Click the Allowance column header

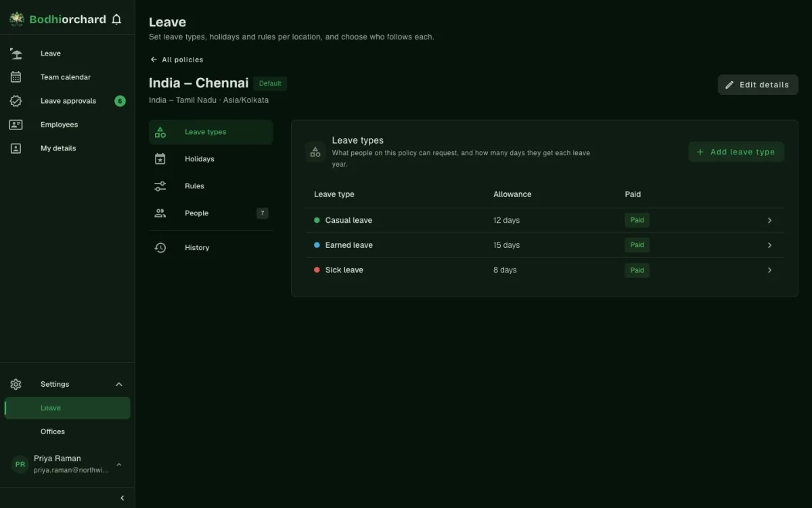512,194
